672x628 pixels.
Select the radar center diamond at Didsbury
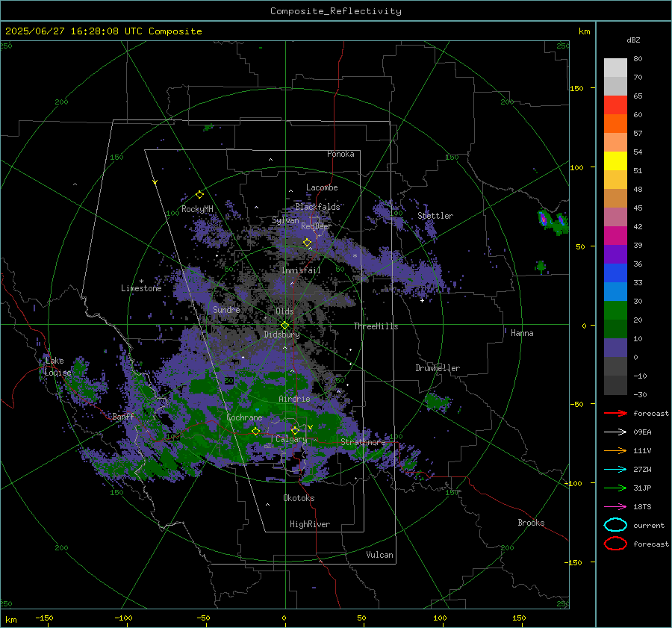[285, 326]
